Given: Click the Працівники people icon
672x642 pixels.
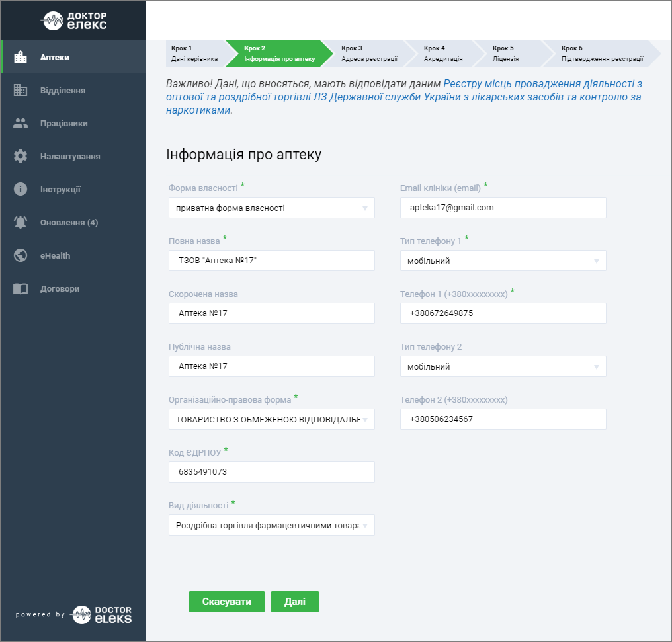Looking at the screenshot, I should click(x=20, y=124).
